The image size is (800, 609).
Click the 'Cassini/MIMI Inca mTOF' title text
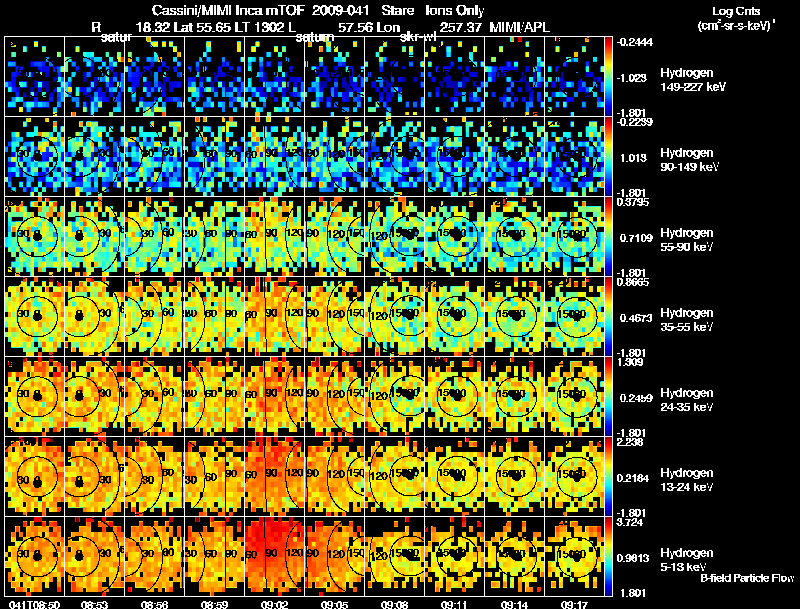click(x=228, y=11)
